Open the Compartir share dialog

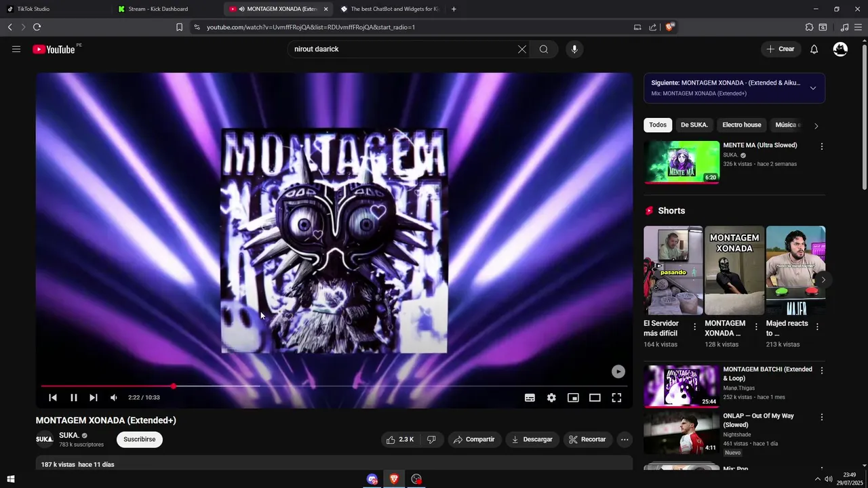click(474, 439)
